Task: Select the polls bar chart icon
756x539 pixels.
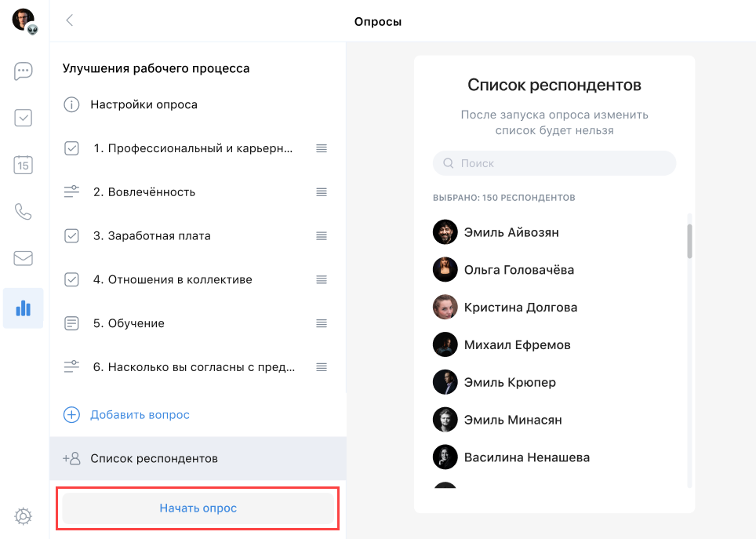Action: pos(24,308)
